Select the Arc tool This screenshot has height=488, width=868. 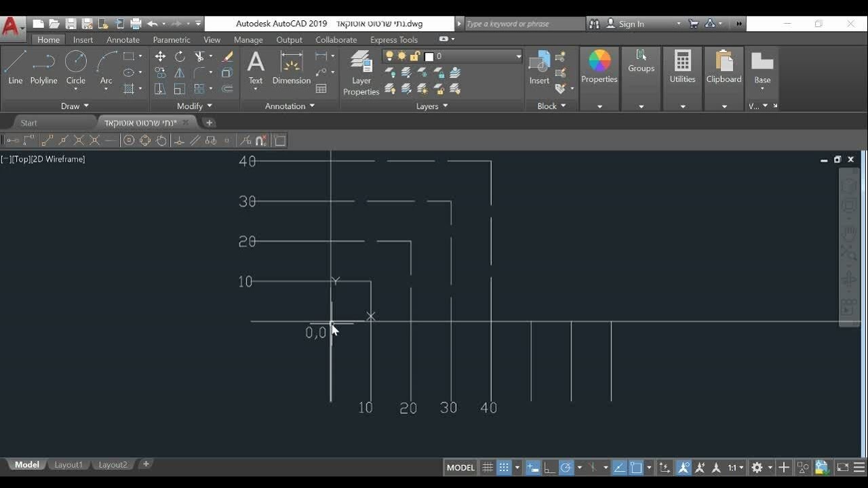point(106,69)
